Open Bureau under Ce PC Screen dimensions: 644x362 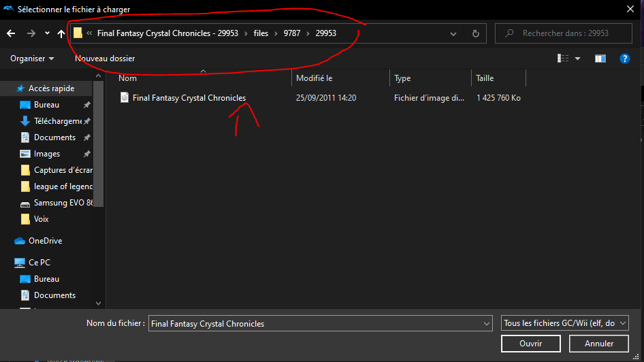pyautogui.click(x=46, y=279)
